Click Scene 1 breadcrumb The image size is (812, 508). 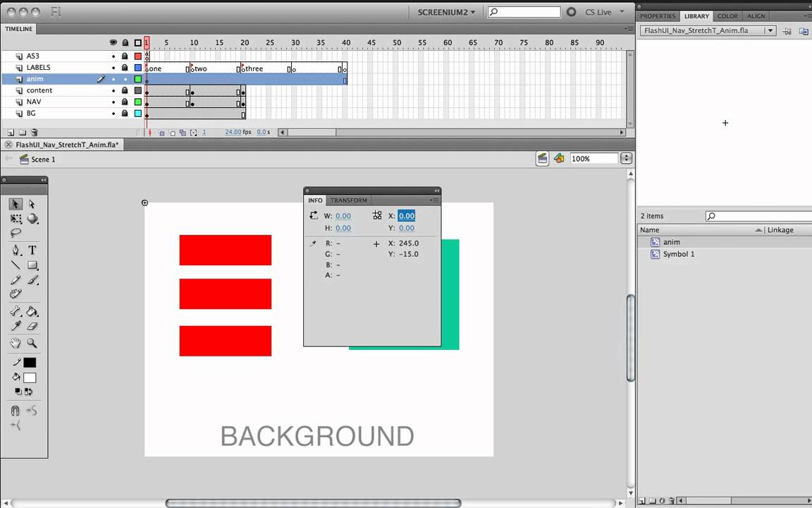click(43, 159)
